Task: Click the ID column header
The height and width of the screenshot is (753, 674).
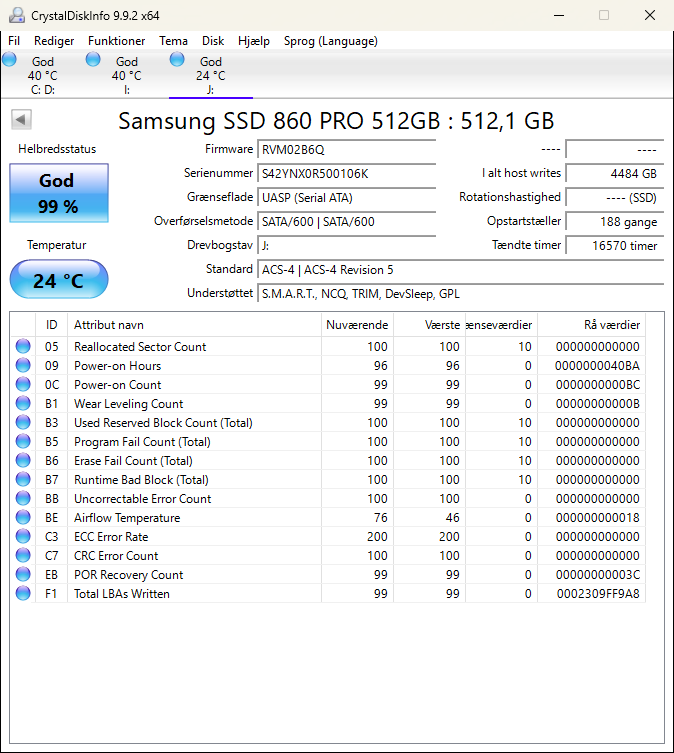Action: coord(51,325)
